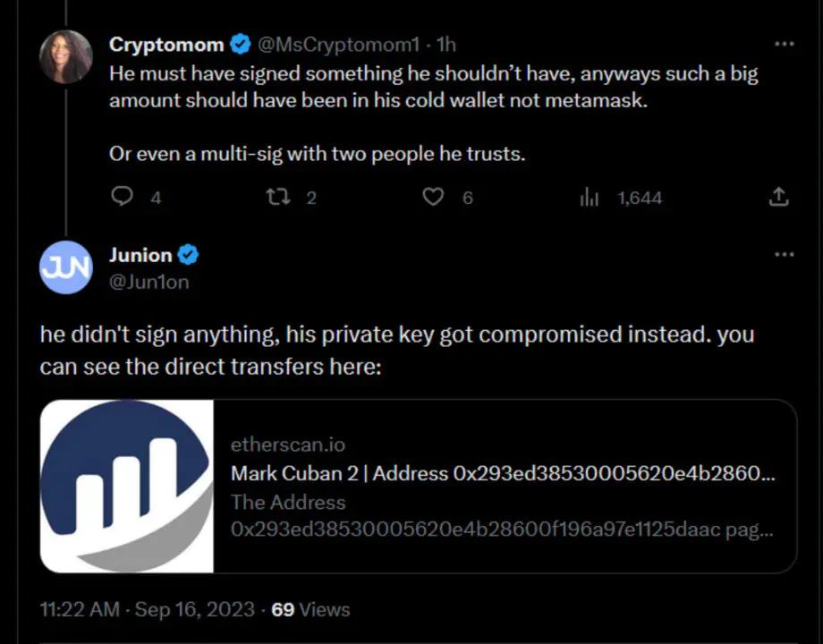The height and width of the screenshot is (644, 823).
Task: Click the Junion display name
Action: coord(140,255)
